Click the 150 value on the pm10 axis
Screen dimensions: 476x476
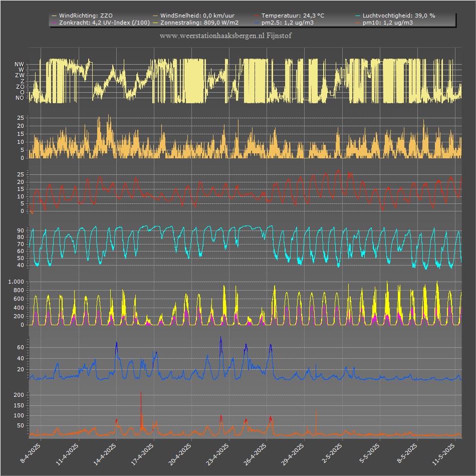19,405
